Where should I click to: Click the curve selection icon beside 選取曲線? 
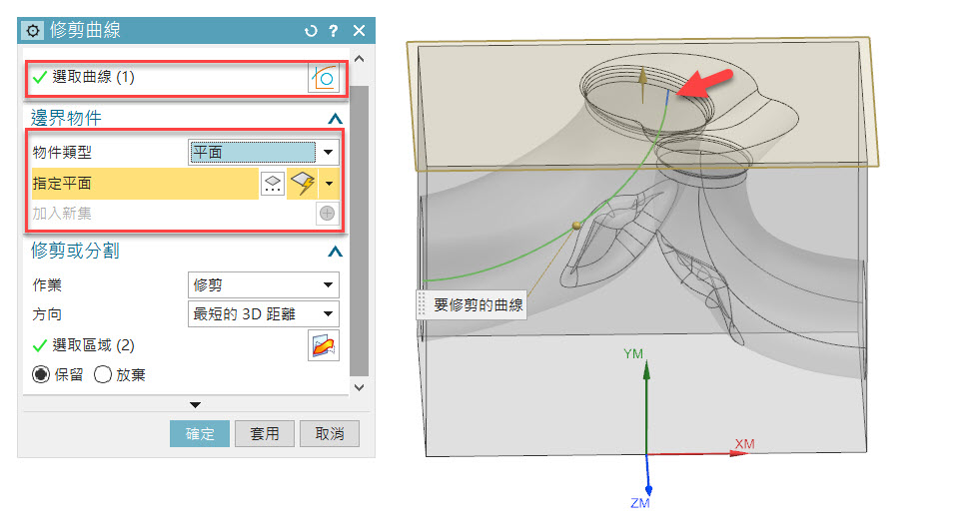[323, 79]
